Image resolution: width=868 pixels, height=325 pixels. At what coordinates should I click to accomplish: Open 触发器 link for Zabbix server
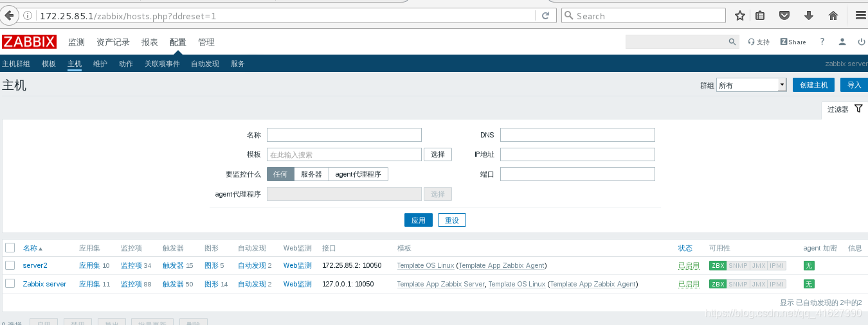pyautogui.click(x=173, y=284)
